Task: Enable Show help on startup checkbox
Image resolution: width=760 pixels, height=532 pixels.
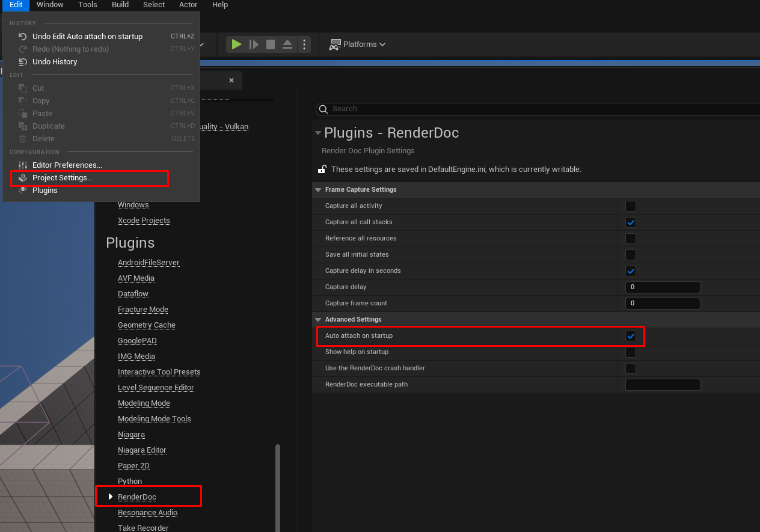Action: coord(631,352)
